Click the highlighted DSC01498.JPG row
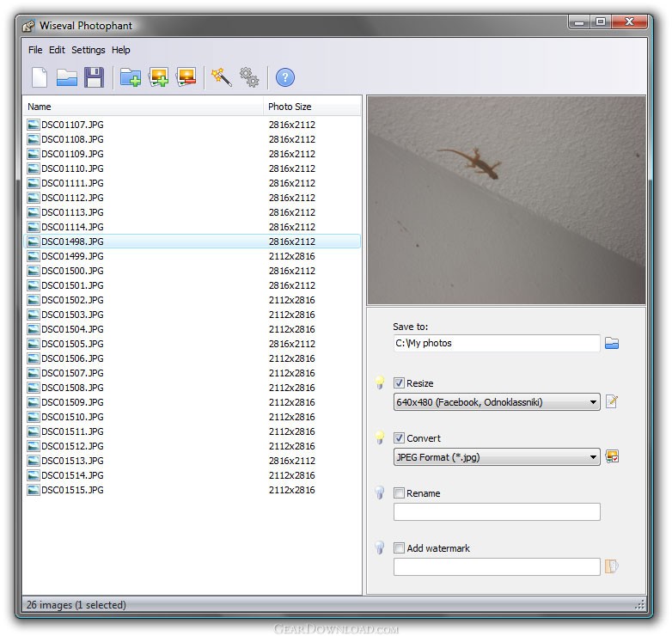The width and height of the screenshot is (672, 636). point(192,242)
